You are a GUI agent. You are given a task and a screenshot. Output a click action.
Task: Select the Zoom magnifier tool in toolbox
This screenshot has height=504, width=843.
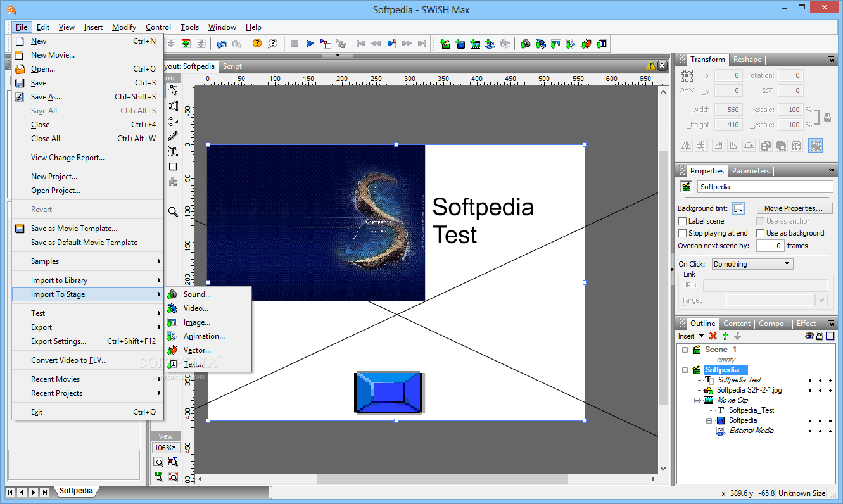pyautogui.click(x=173, y=212)
